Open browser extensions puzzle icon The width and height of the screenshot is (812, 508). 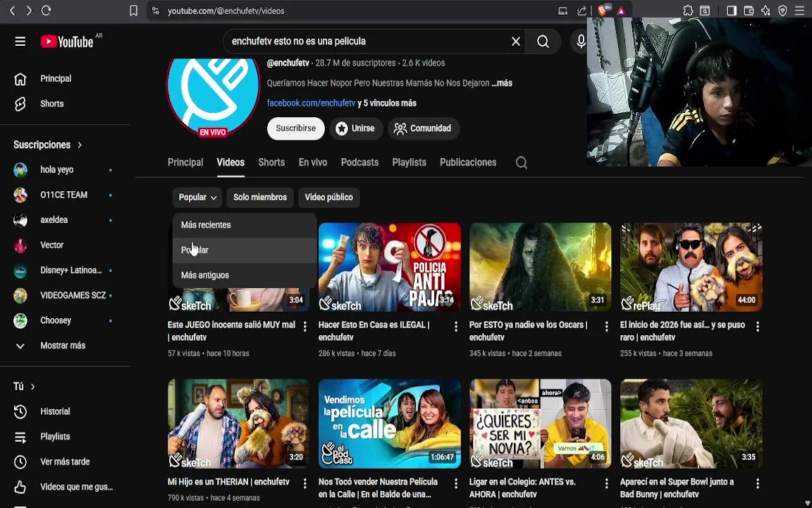click(x=688, y=11)
